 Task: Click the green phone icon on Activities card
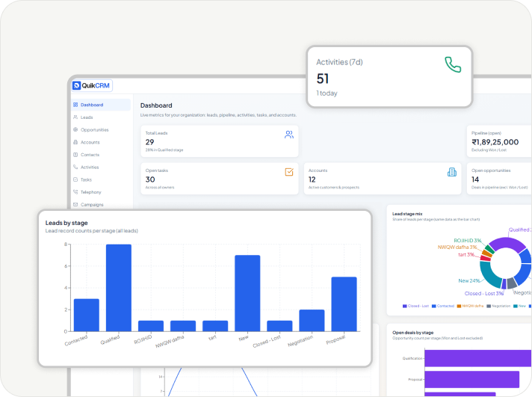click(x=453, y=64)
